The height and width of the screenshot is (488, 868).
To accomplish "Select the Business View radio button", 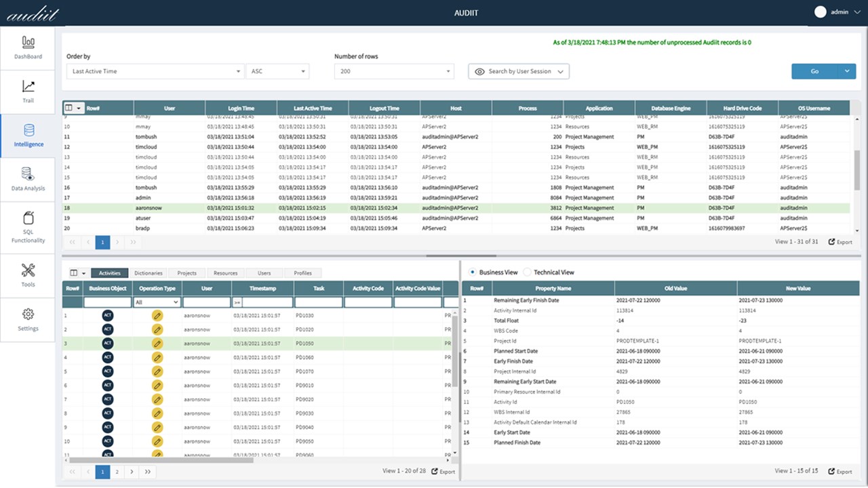I will [x=473, y=272].
